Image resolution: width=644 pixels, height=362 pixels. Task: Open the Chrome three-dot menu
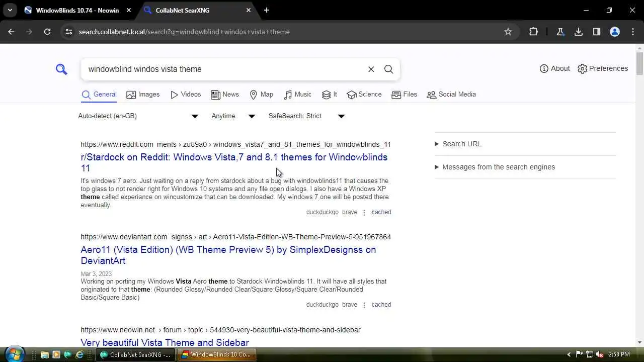pyautogui.click(x=633, y=32)
